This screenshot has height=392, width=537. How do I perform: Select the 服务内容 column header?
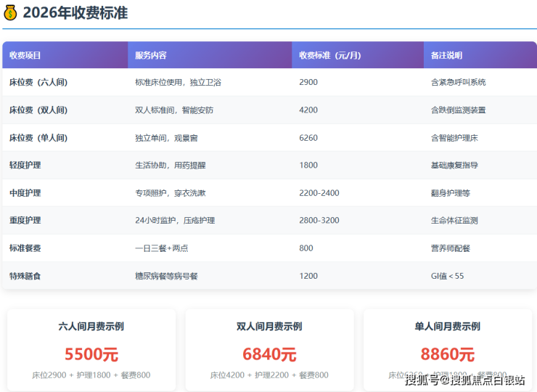click(x=151, y=55)
